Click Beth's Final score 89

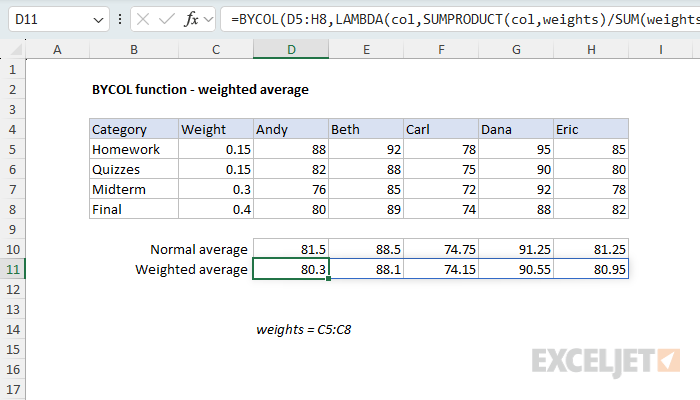click(366, 209)
